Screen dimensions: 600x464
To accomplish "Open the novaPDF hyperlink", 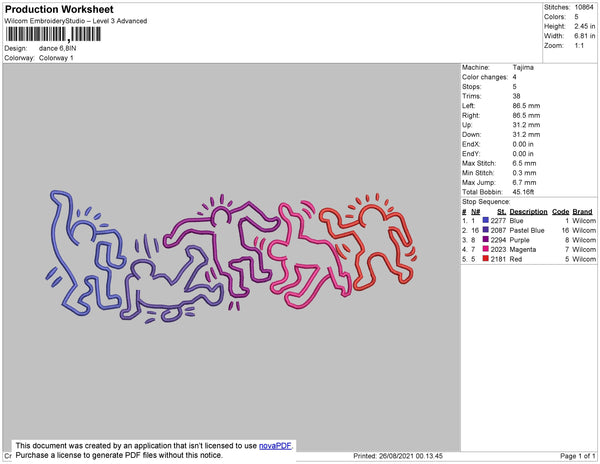I will click(275, 446).
